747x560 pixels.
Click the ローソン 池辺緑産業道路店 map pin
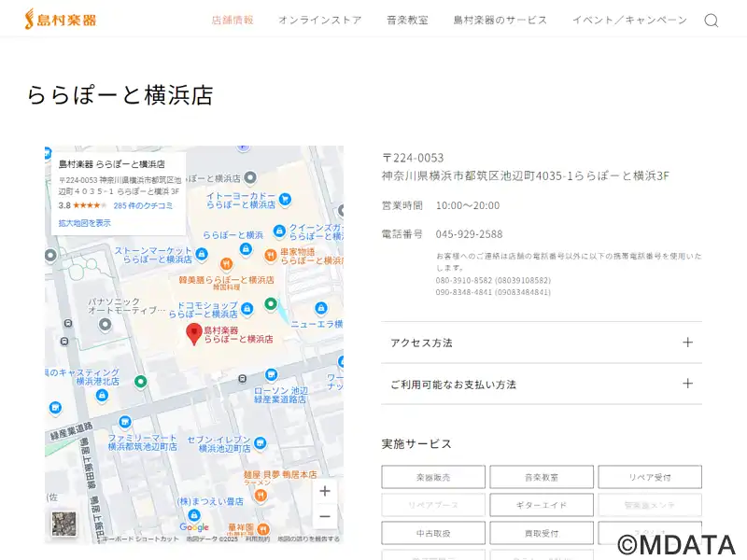coord(271,375)
